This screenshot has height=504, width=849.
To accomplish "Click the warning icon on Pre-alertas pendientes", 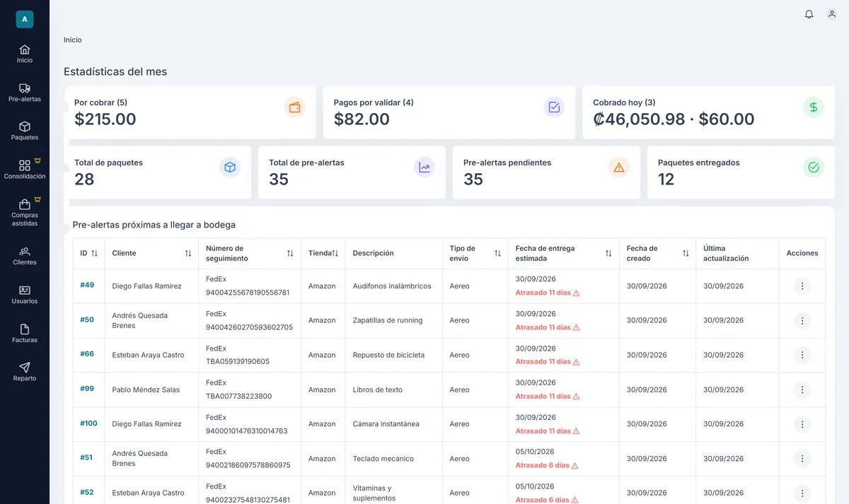I will [x=619, y=168].
